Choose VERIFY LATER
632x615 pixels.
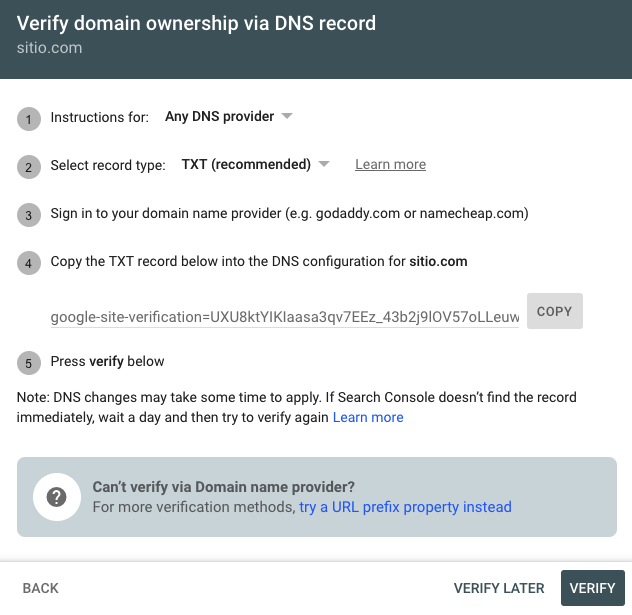[x=499, y=588]
